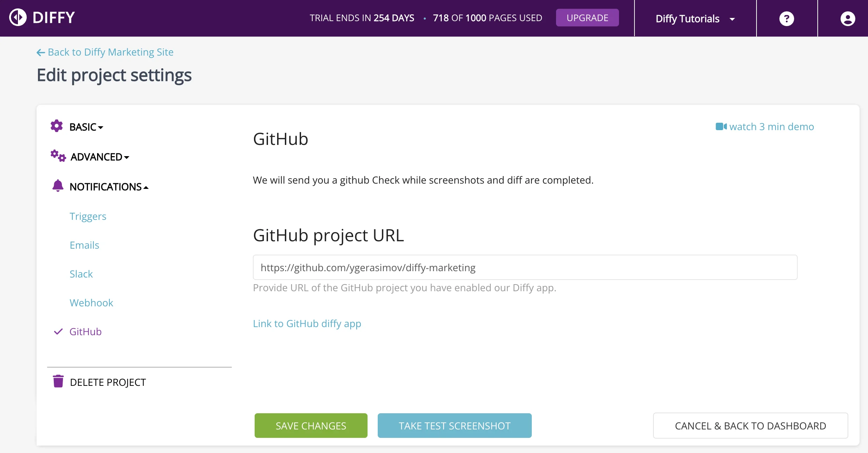Viewport: 868px width, 453px height.
Task: Click the Trial ends in 254 days text
Action: 362,18
